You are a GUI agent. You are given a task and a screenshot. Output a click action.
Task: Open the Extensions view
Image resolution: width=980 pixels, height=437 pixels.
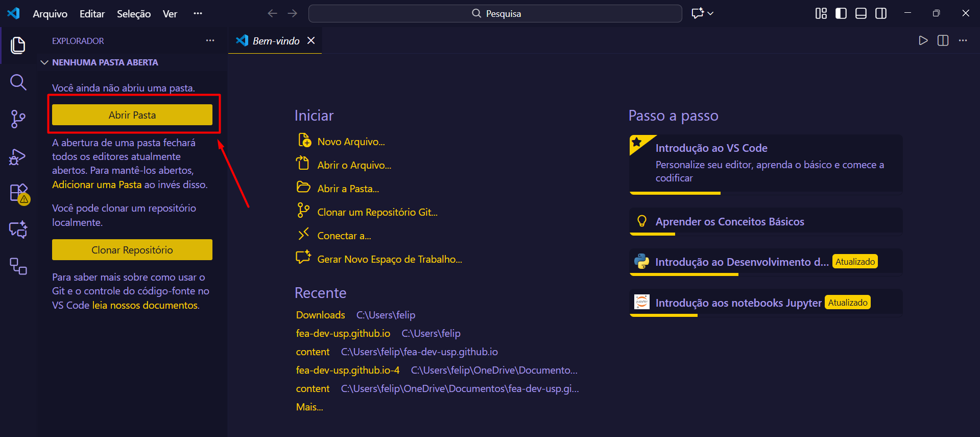pos(18,194)
